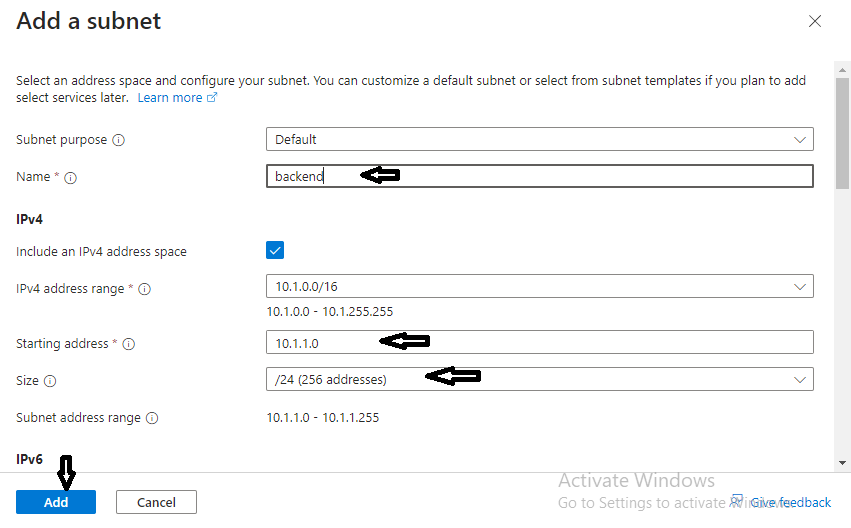Screen dimensions: 851x528
Task: Open the Subnet purpose dropdown
Action: pyautogui.click(x=539, y=140)
